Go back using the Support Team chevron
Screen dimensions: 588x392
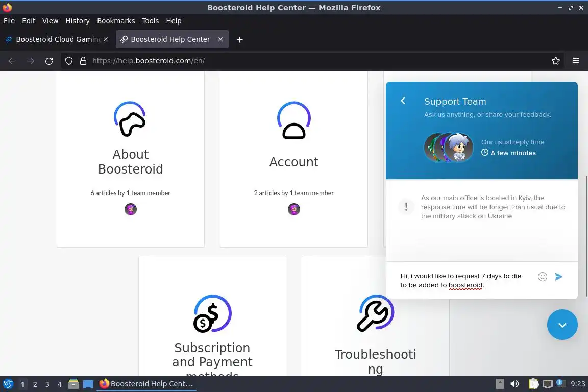[403, 101]
